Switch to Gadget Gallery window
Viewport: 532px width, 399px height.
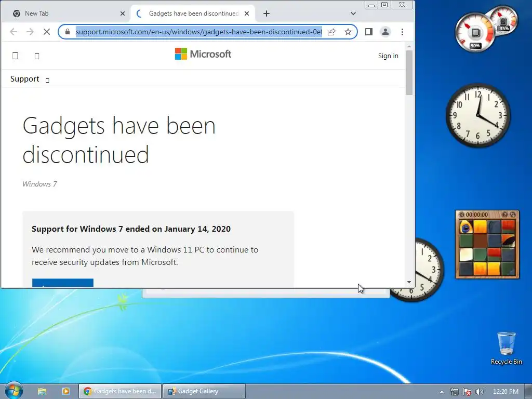[204, 391]
